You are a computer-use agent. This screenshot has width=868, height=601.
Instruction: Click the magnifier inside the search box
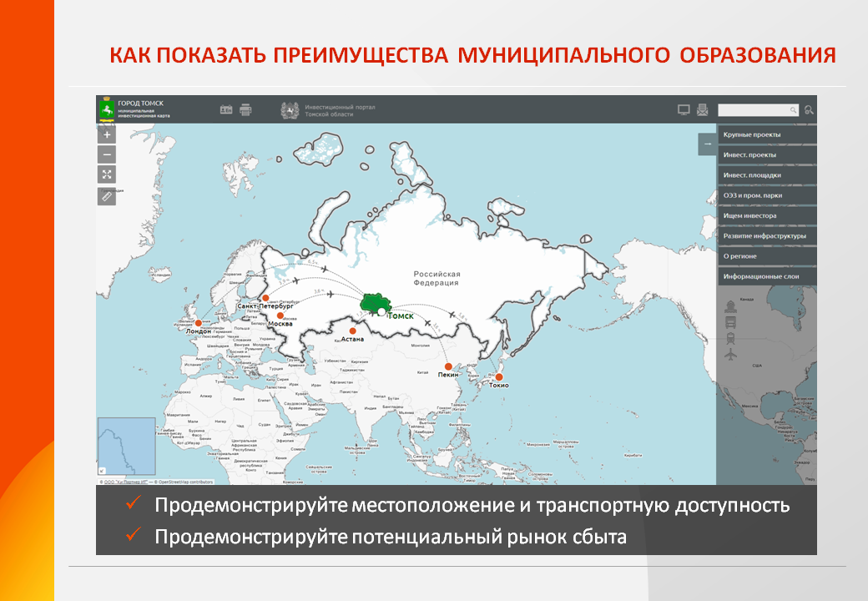[793, 110]
